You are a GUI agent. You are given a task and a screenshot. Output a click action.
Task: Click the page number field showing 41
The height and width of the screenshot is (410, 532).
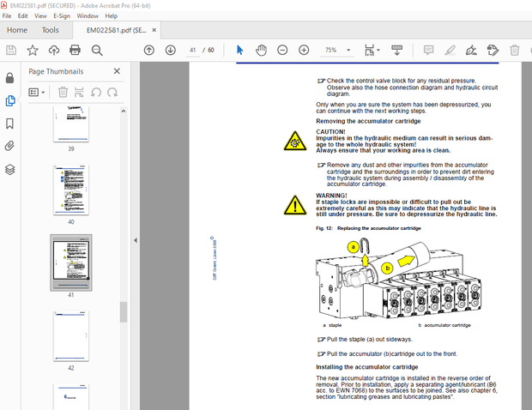[193, 51]
